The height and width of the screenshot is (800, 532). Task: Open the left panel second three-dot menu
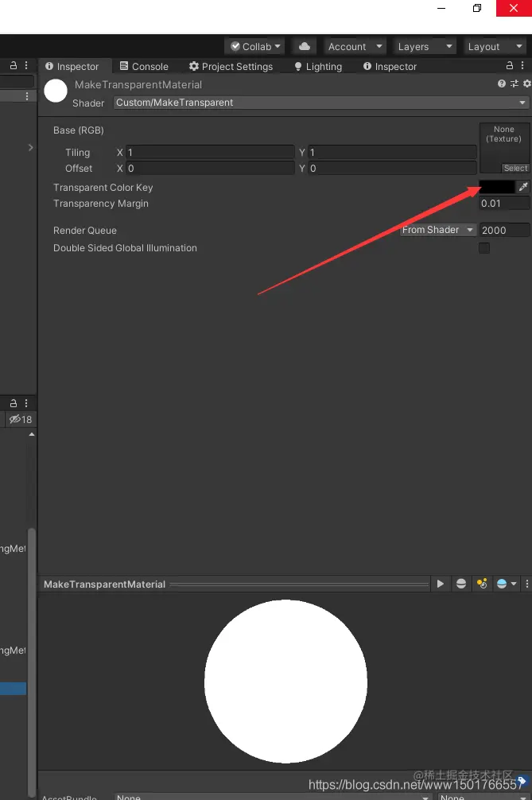(x=27, y=96)
